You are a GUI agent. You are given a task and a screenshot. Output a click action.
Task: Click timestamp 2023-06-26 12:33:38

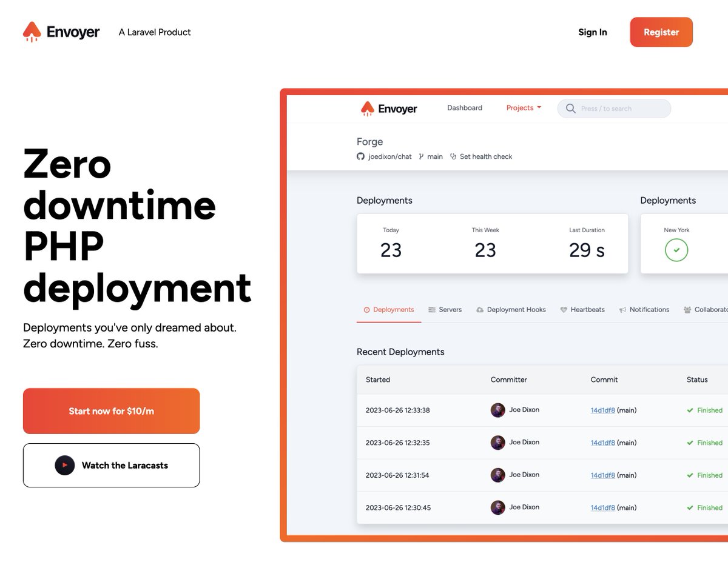[x=398, y=410]
